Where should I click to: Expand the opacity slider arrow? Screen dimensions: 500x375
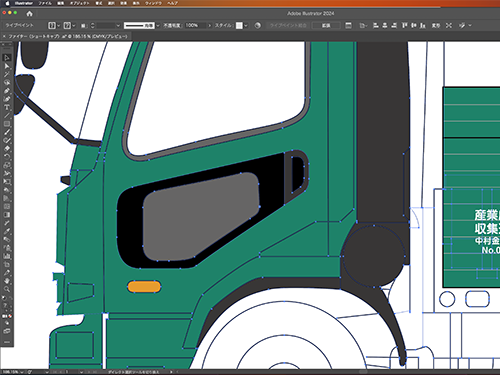coord(210,25)
